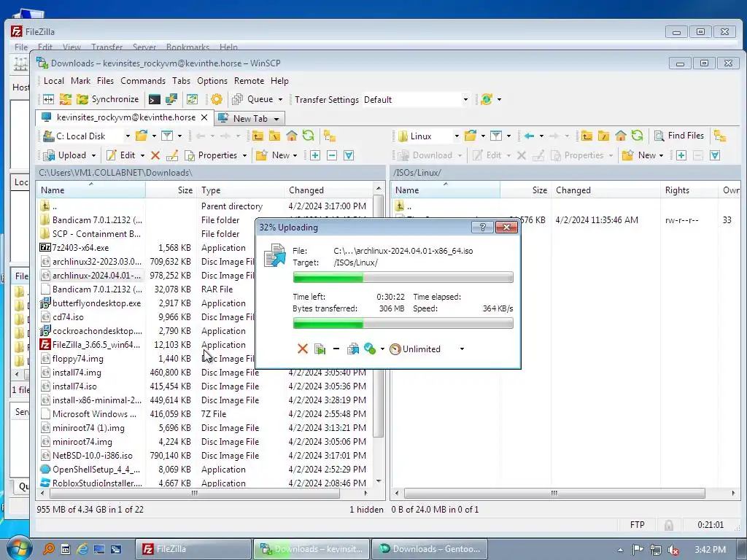Click the globe refresh session icon
The width and height of the screenshot is (747, 560).
pos(487,99)
